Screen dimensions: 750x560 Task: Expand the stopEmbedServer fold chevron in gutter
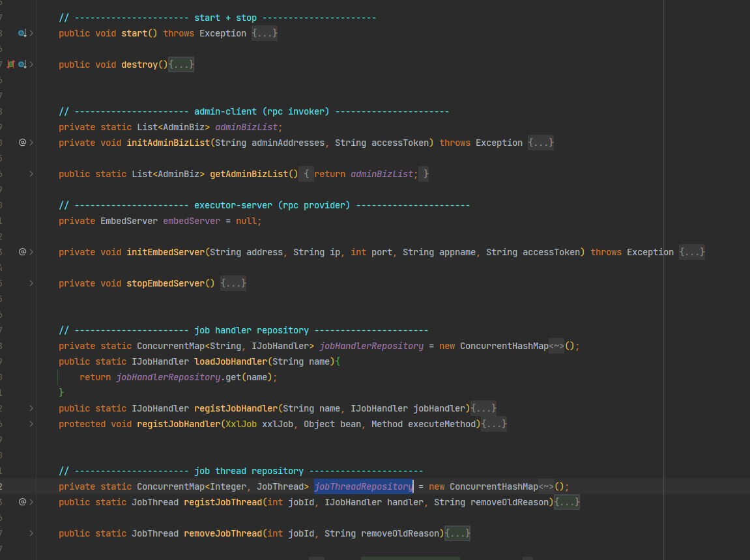point(31,283)
